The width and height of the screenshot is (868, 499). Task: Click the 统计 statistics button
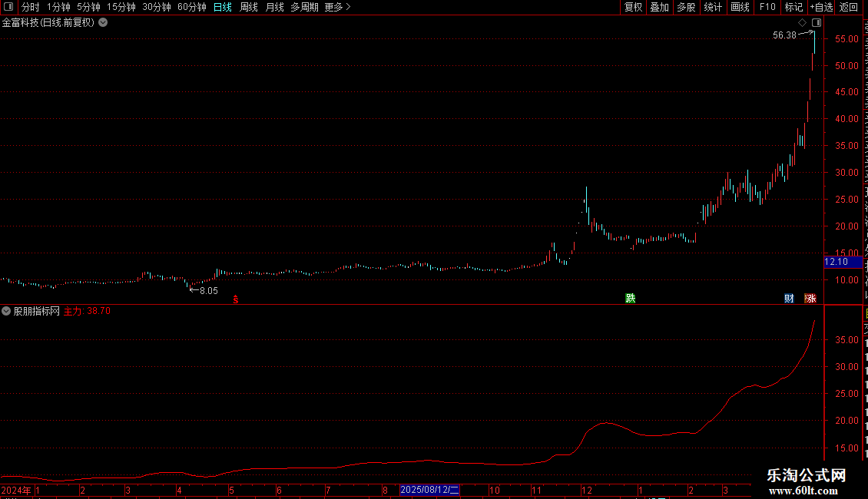tap(713, 7)
